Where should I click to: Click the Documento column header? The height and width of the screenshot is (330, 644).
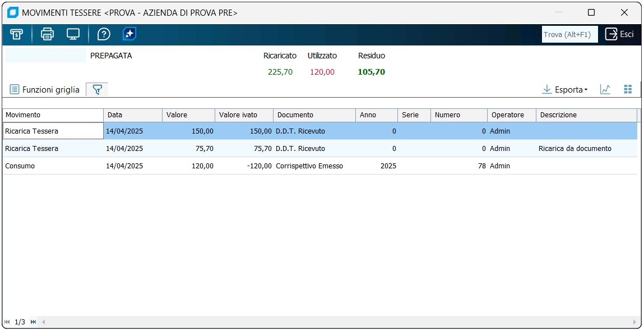pyautogui.click(x=314, y=115)
